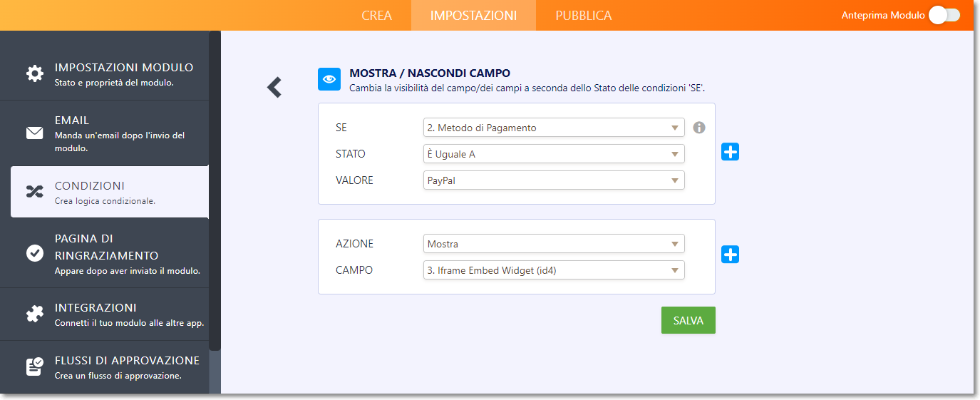Open the STATO dropdown showing È Uguale A

point(553,154)
